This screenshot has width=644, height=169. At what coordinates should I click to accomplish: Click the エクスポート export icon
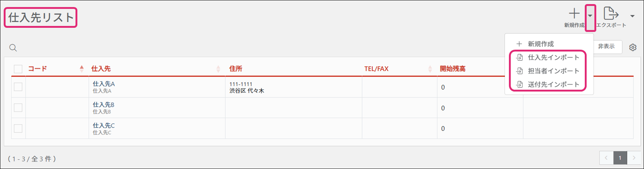tap(611, 14)
